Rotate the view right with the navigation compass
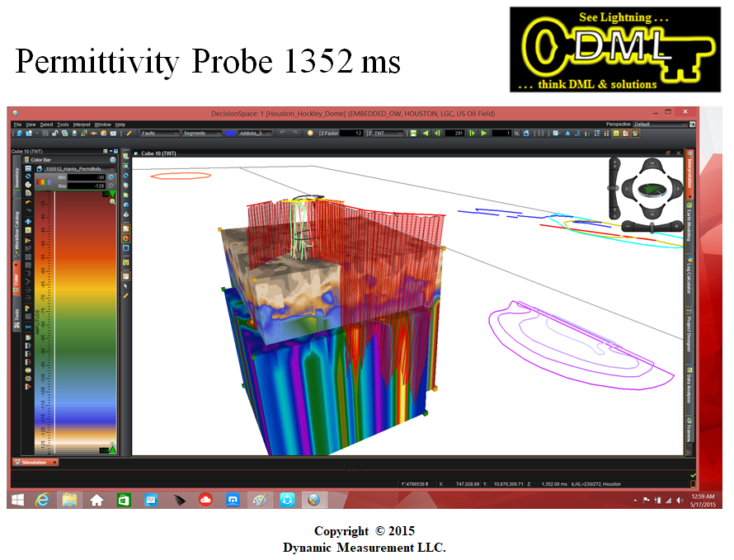The image size is (734, 560). point(676,189)
